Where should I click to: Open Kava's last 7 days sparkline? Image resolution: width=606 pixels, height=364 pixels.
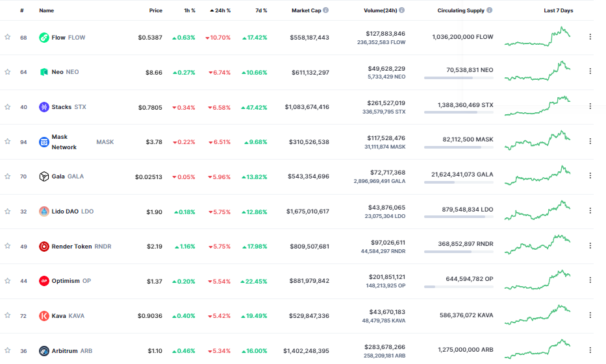(538, 315)
